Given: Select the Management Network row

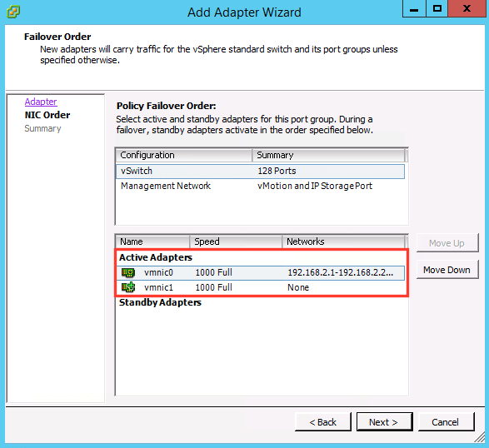Looking at the screenshot, I should click(x=261, y=187).
